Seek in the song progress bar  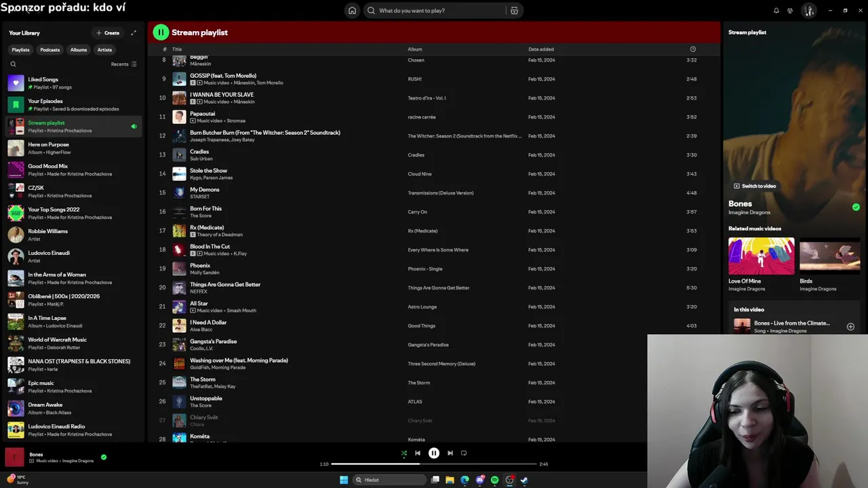[434, 464]
